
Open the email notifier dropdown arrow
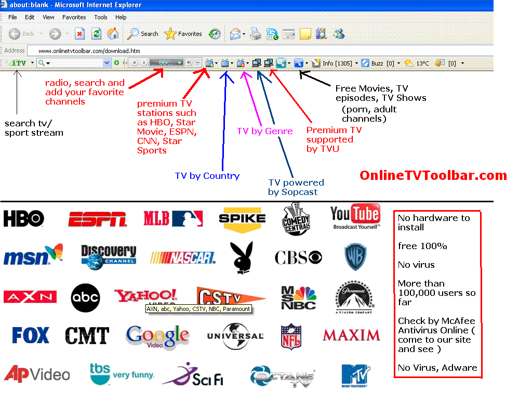[x=462, y=63]
